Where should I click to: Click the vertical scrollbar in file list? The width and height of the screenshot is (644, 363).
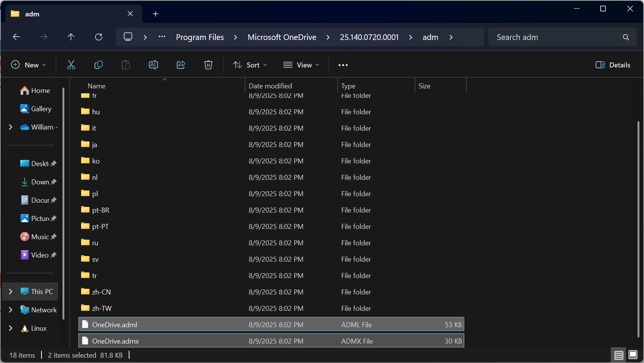coord(638,229)
